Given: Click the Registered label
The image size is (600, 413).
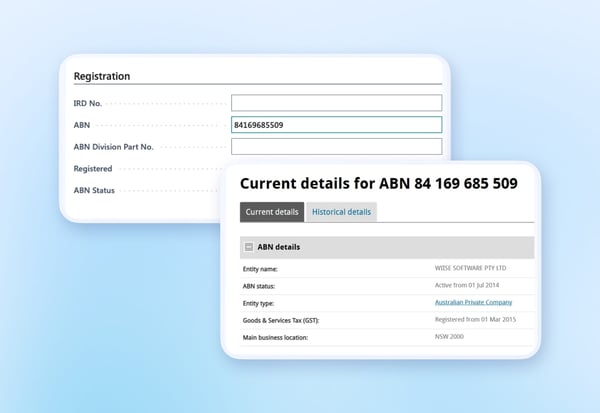Looking at the screenshot, I should [x=93, y=169].
